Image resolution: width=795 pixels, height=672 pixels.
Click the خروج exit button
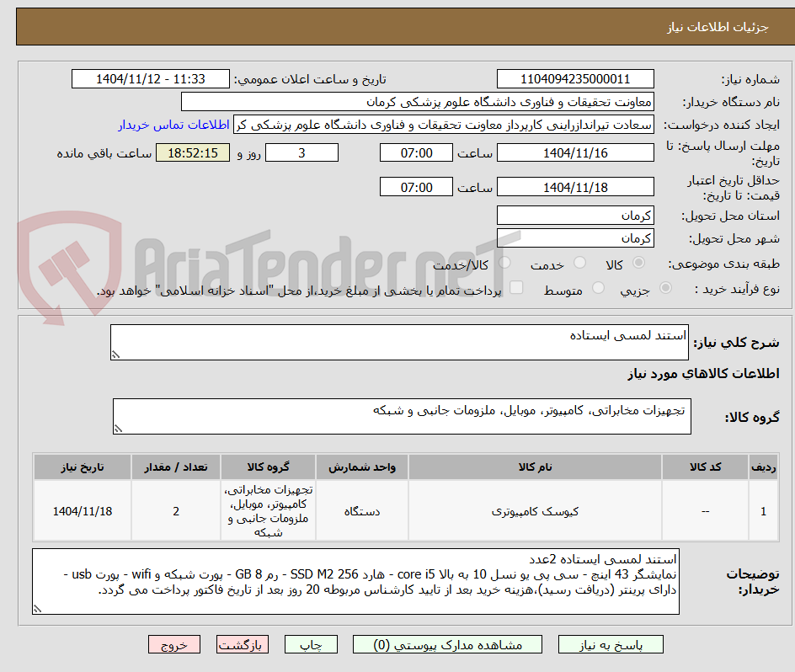(x=173, y=644)
